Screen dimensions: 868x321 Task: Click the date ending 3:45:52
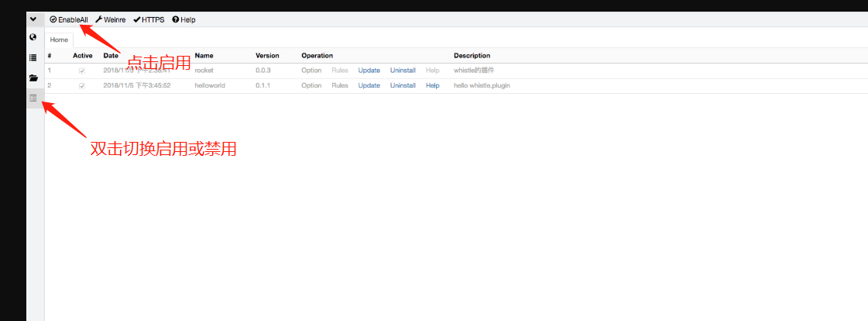[x=137, y=85]
